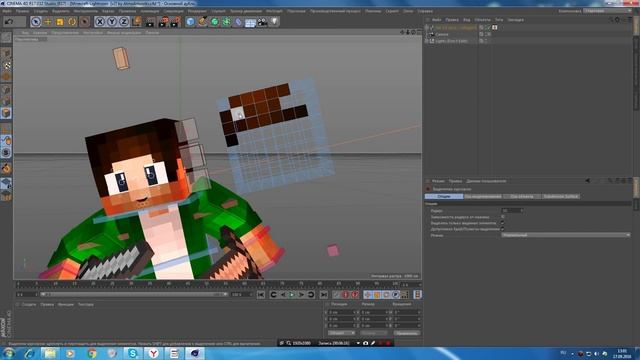Add a Cube primitive from the toolbar
Viewport: 640px width, 360px height.
click(x=190, y=22)
